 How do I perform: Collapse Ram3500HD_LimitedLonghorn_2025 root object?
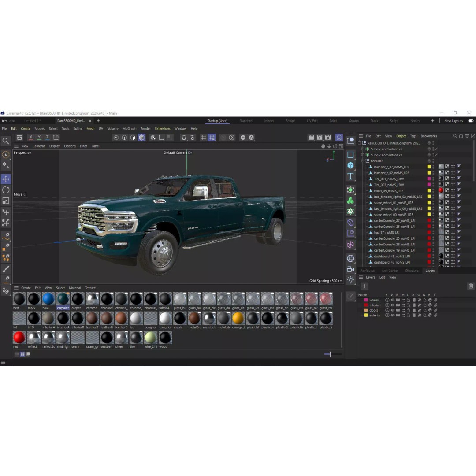click(360, 143)
